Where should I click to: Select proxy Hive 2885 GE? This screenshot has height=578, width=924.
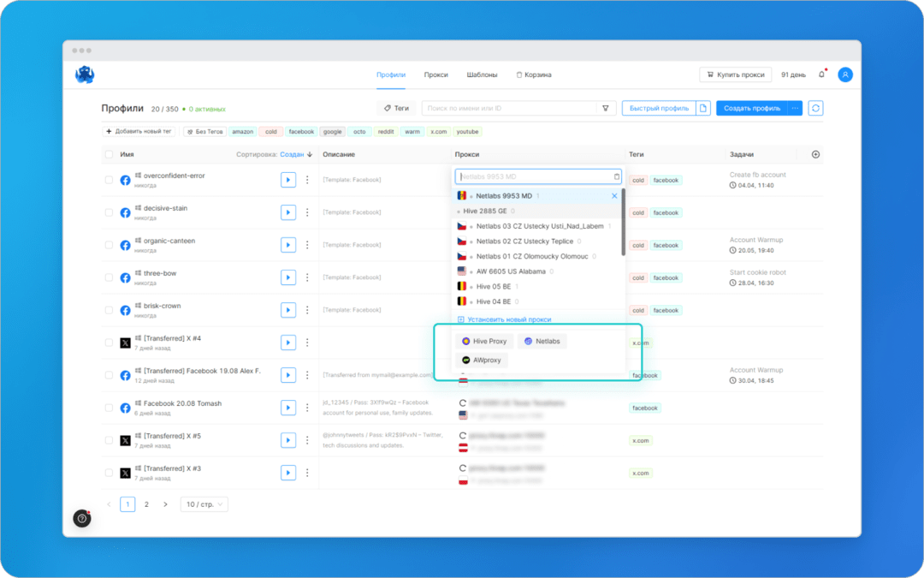tap(536, 212)
